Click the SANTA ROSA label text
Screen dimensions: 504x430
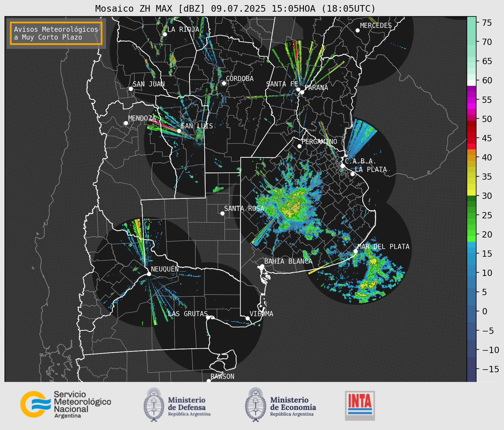(244, 208)
